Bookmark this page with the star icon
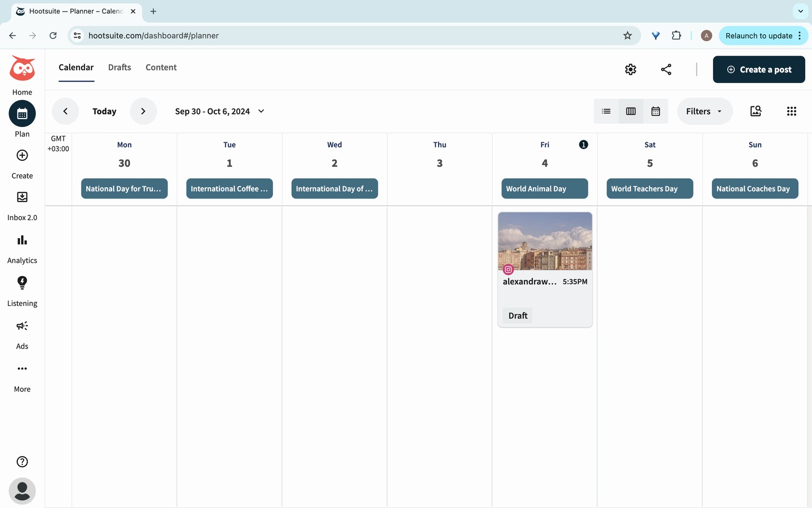Image resolution: width=812 pixels, height=508 pixels. (x=628, y=35)
